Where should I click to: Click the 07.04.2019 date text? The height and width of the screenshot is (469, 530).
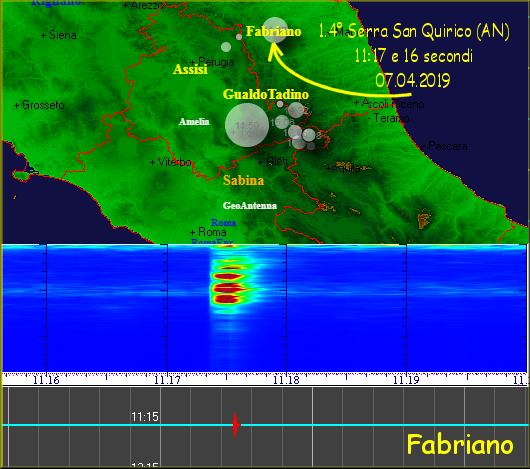tap(413, 80)
